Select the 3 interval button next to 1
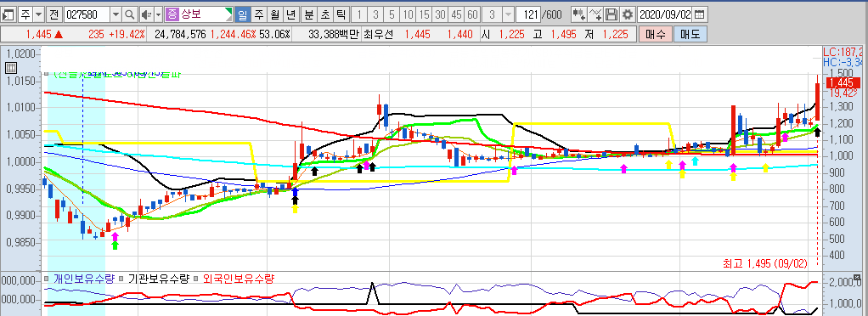Screen dimensions: 868x316 pyautogui.click(x=376, y=14)
